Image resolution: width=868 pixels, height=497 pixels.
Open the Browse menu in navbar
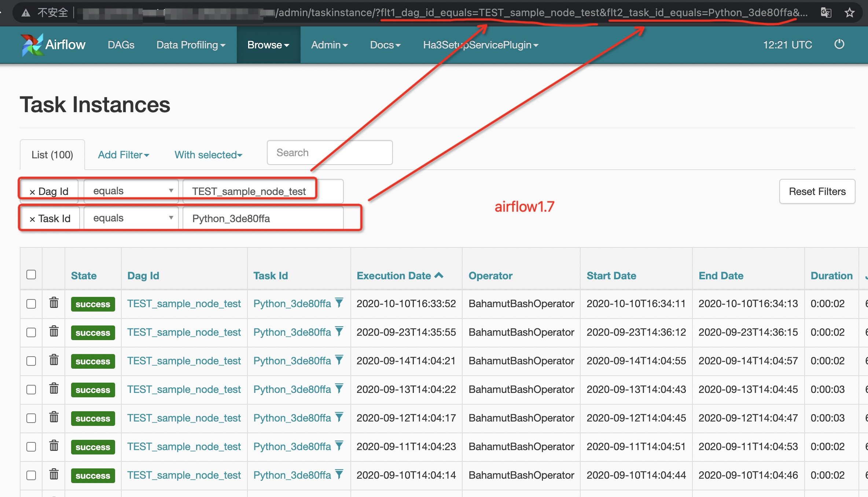(268, 45)
